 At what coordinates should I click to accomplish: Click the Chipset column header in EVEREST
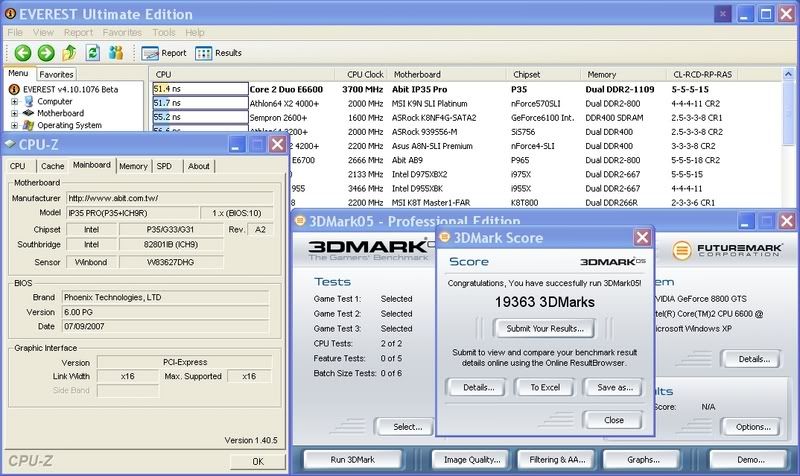544,74
